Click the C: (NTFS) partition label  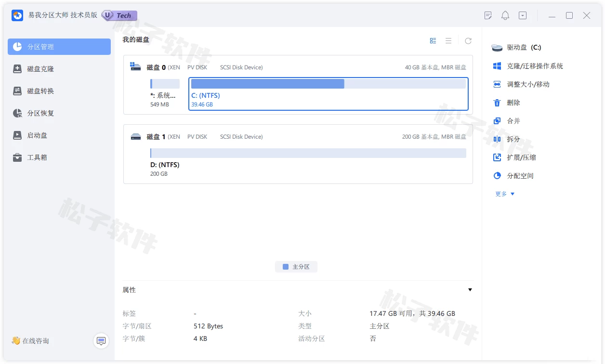[206, 95]
